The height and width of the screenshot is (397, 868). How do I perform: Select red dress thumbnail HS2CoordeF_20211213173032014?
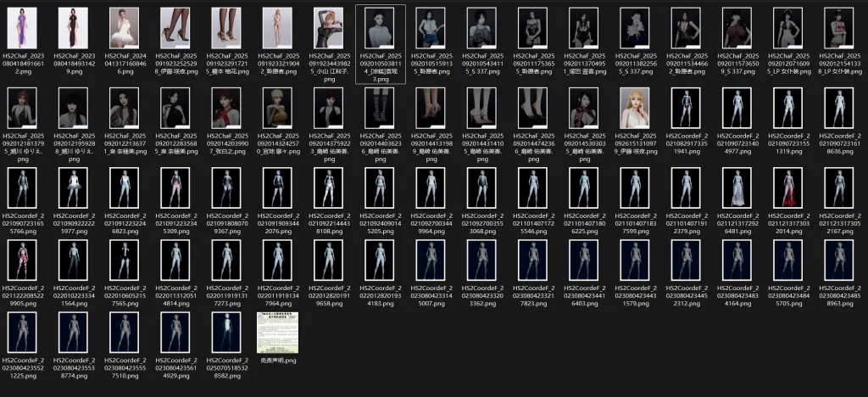click(787, 187)
